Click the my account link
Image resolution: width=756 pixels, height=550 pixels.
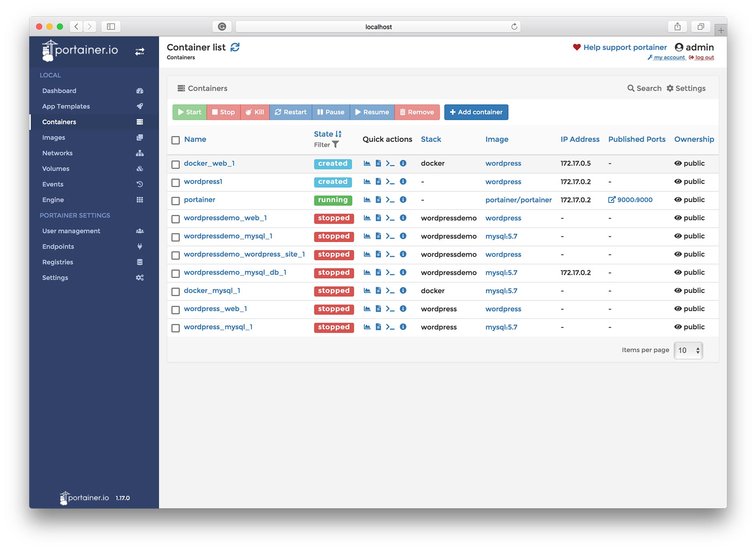tap(666, 58)
